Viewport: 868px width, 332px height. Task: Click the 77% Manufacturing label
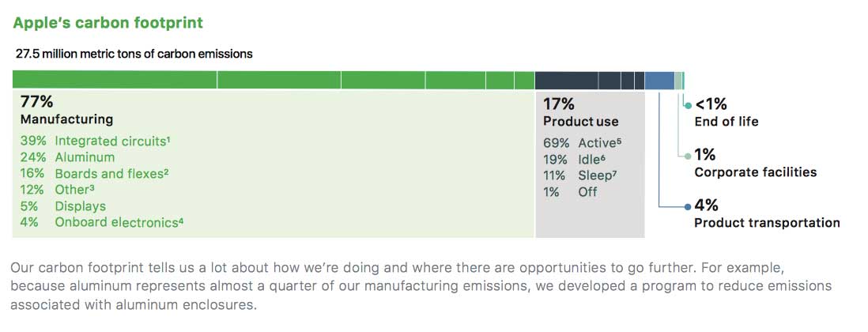[66, 110]
